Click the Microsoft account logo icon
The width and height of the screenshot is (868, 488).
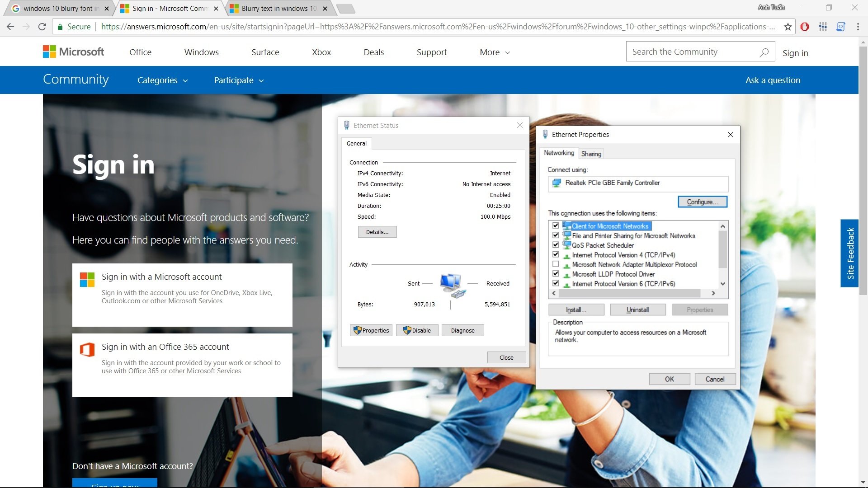pos(87,279)
